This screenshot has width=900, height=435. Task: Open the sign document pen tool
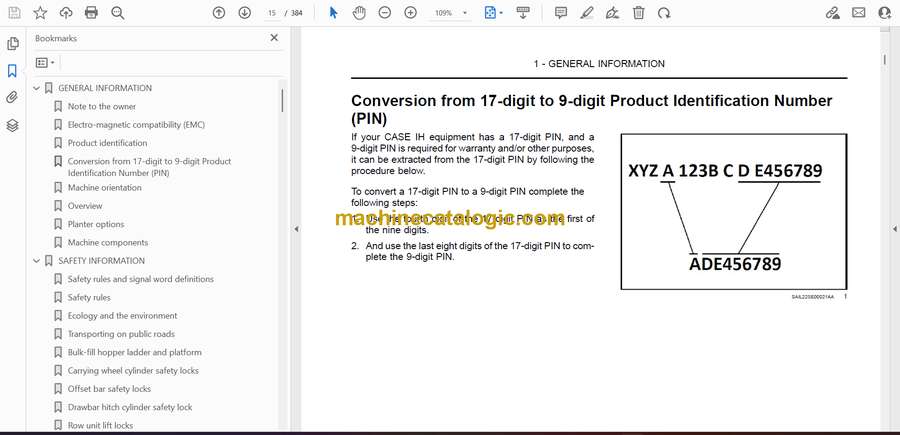(x=612, y=13)
